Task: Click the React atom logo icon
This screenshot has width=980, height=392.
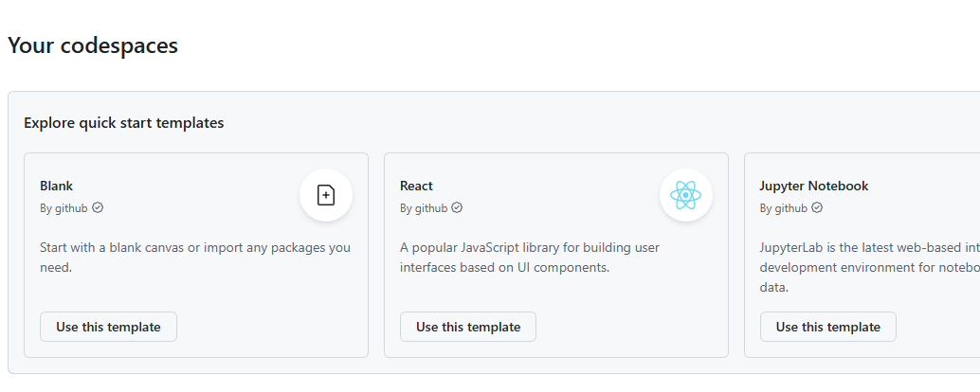Action: click(685, 195)
